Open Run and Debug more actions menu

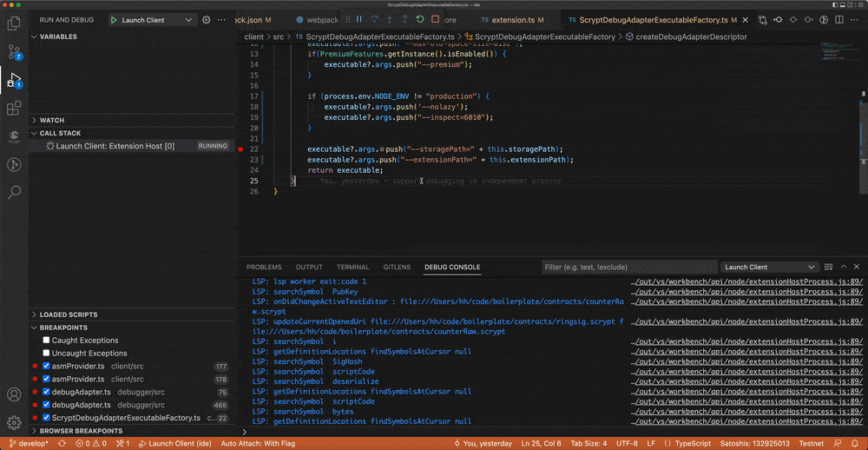pos(221,20)
